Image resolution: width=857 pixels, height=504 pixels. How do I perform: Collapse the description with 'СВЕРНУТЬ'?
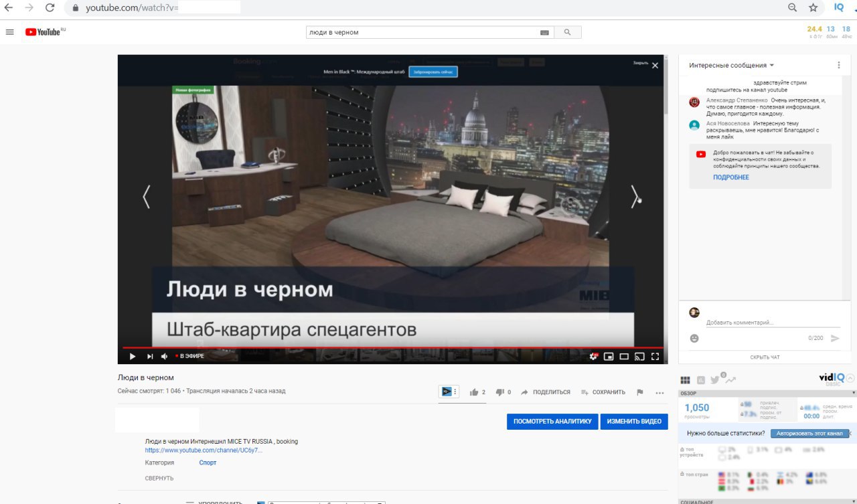point(159,479)
